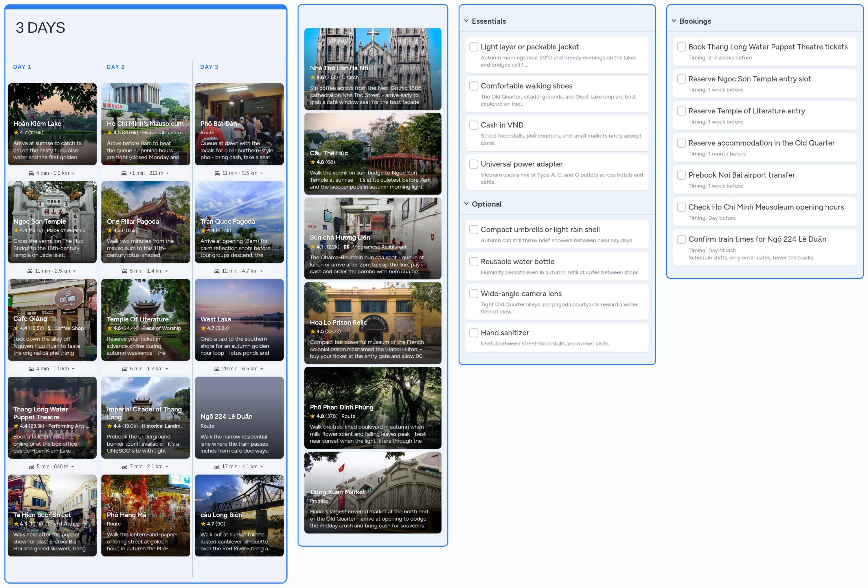Check Reserve Temple of Literature entry
The image size is (868, 588).
point(681,111)
